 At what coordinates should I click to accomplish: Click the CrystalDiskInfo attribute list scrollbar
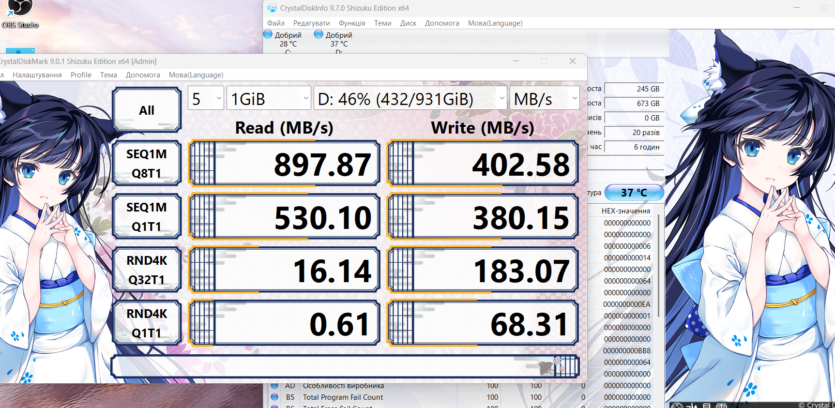click(661, 266)
